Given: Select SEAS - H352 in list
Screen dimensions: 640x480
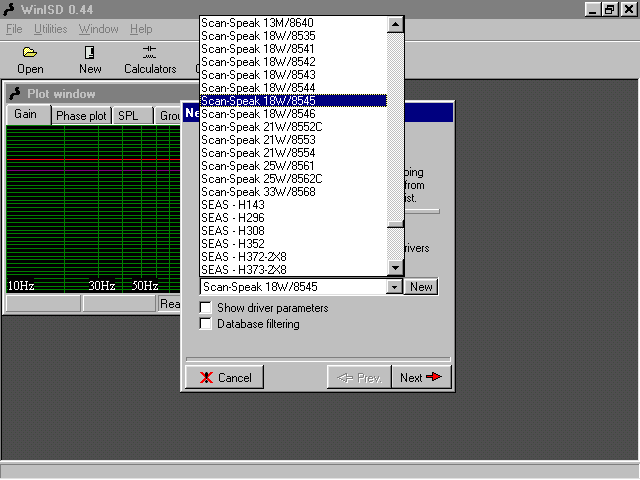Looking at the screenshot, I should (x=293, y=244).
